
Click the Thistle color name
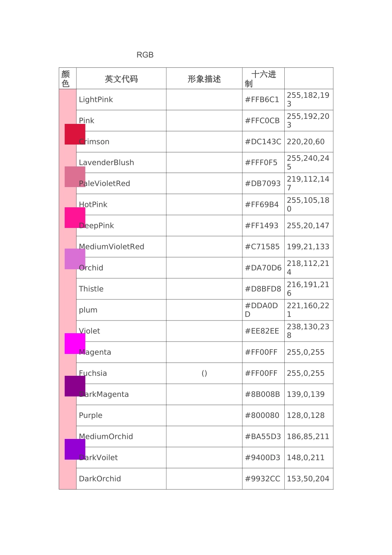point(91,289)
